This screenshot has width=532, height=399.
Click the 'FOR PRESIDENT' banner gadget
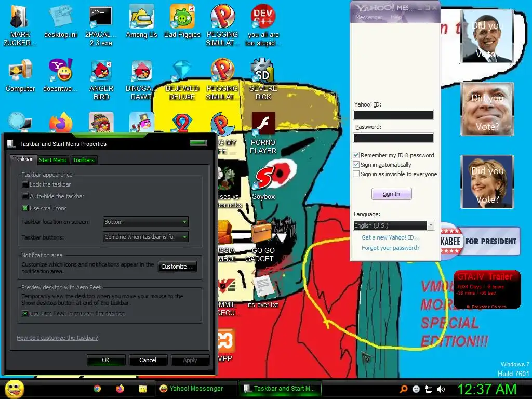pos(481,241)
